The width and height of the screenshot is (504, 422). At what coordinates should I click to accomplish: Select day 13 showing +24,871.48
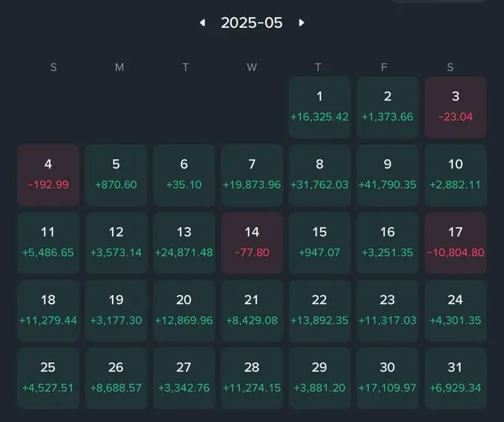click(x=184, y=243)
